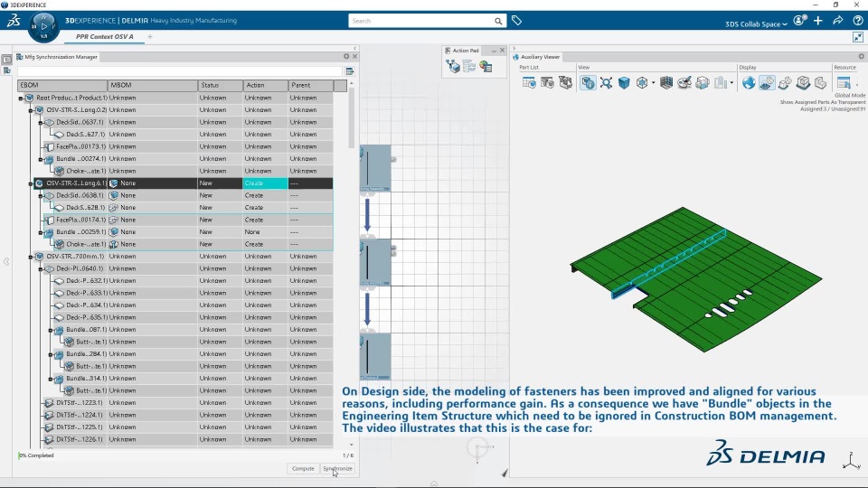The width and height of the screenshot is (868, 488).
Task: Toggle the first Part List table icon
Action: coord(529,83)
